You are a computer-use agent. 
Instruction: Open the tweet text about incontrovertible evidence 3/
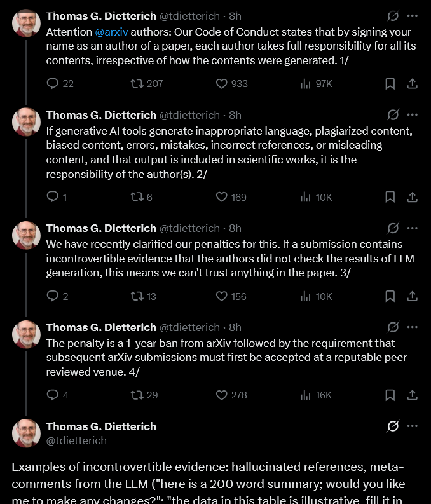click(x=230, y=259)
